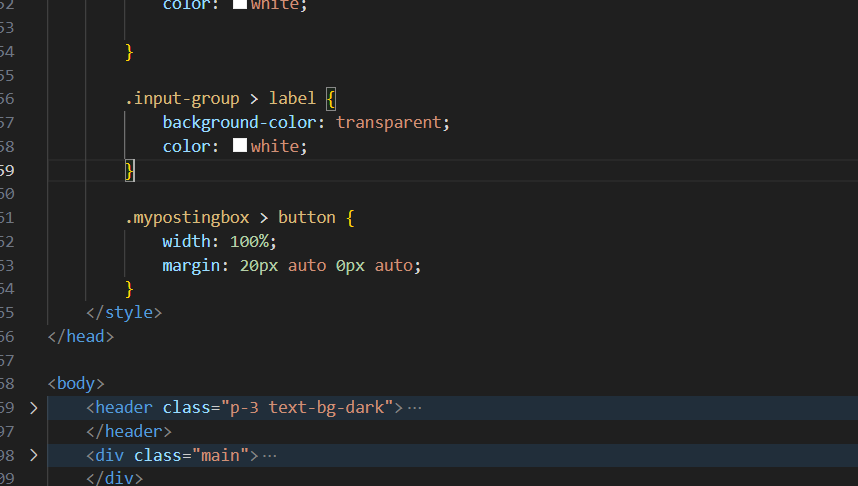The image size is (858, 486).
Task: Click the closing '</head>' tag
Action: tap(81, 337)
